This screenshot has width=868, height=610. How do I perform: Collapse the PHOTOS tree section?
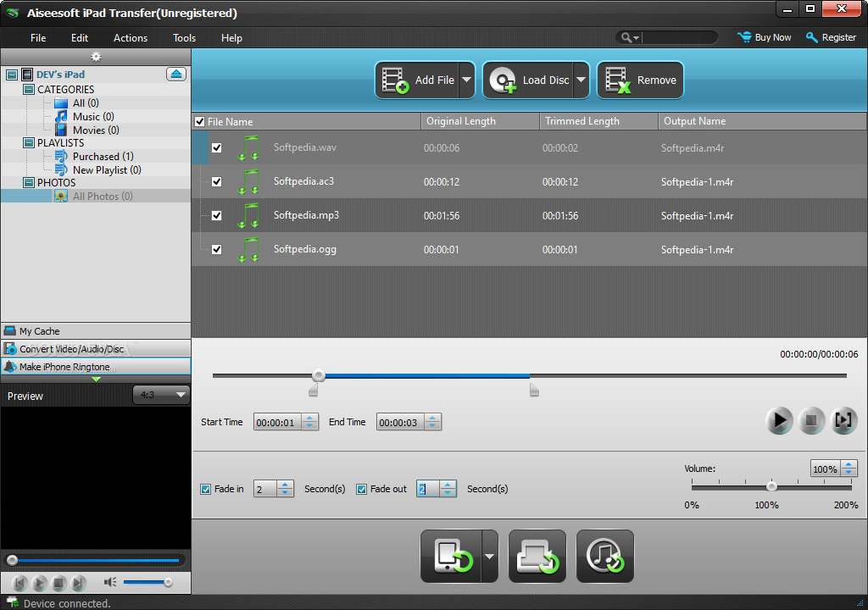tap(29, 183)
